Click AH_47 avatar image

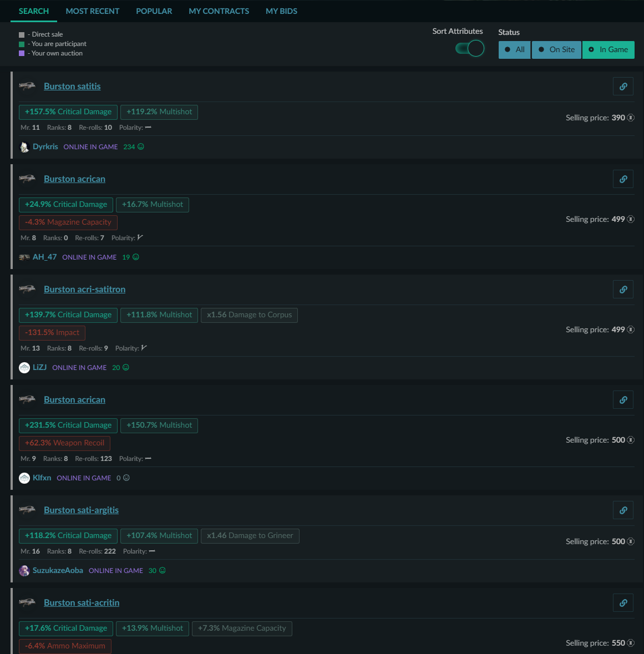point(24,257)
